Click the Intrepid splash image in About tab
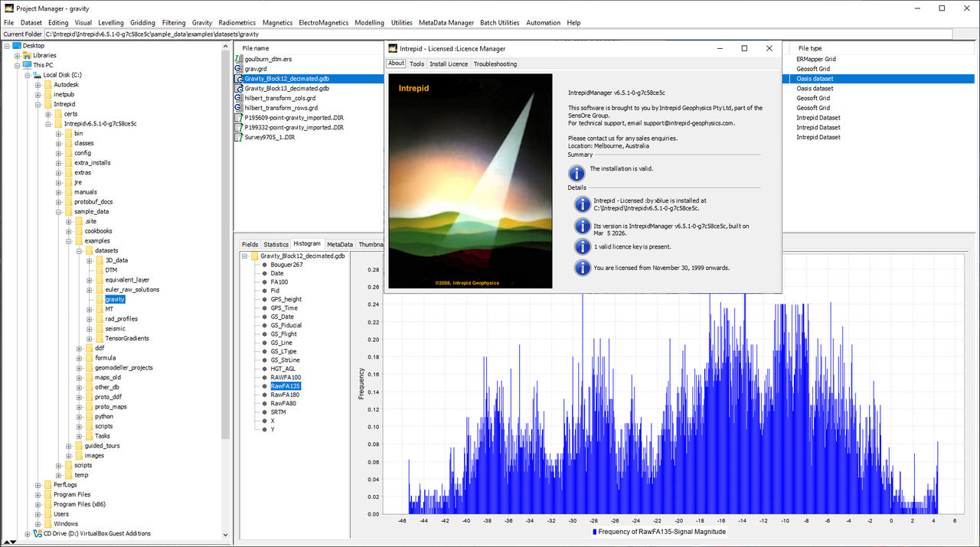980x547 pixels. [x=470, y=181]
